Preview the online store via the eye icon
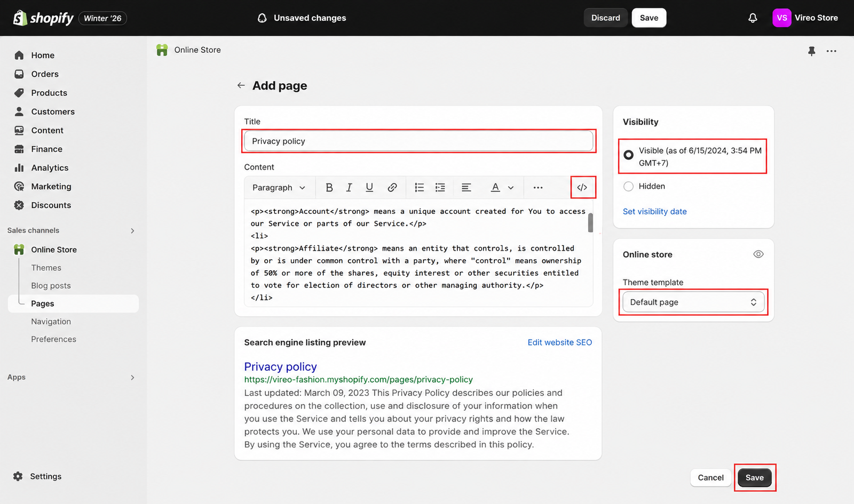Image resolution: width=854 pixels, height=504 pixels. click(x=758, y=254)
